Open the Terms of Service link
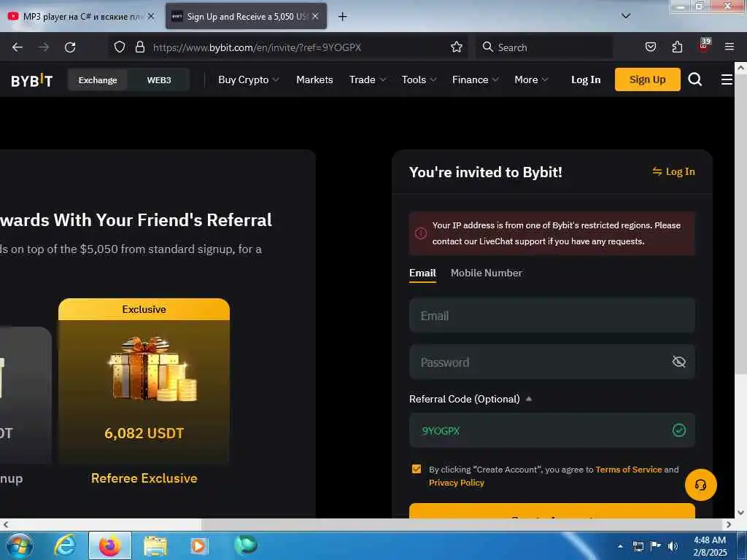Viewport: 747px width, 560px height. tap(628, 470)
